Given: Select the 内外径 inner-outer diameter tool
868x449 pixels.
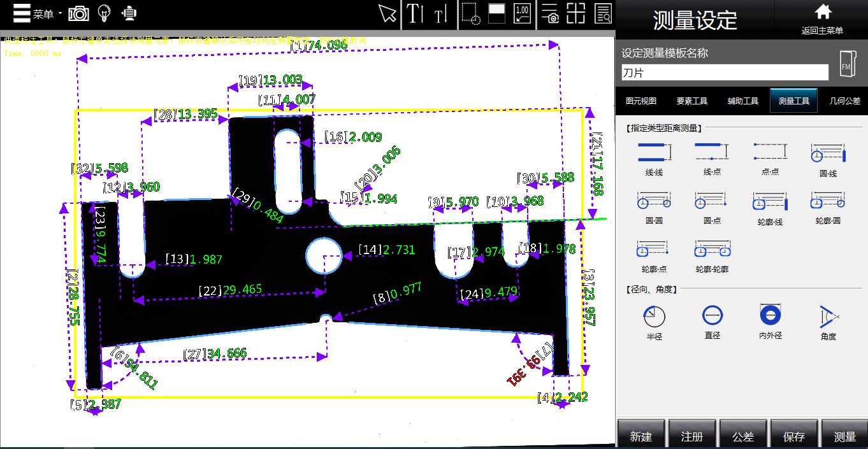Looking at the screenshot, I should 770,322.
